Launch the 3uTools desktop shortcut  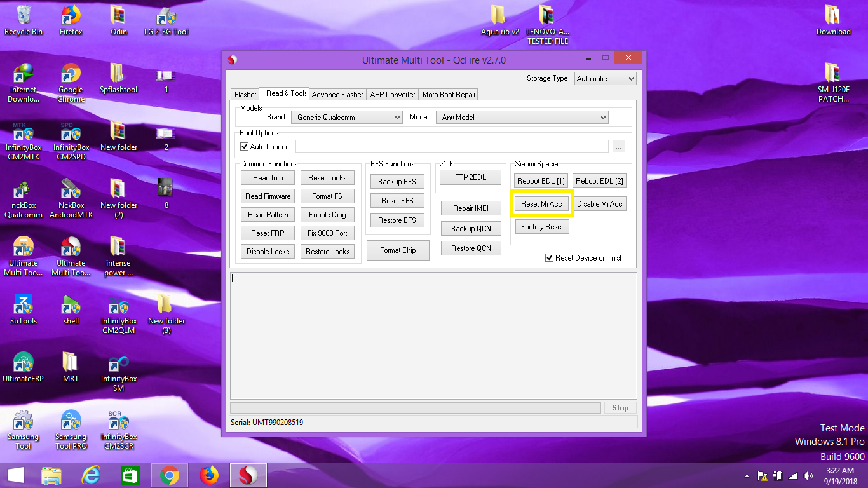tap(24, 309)
